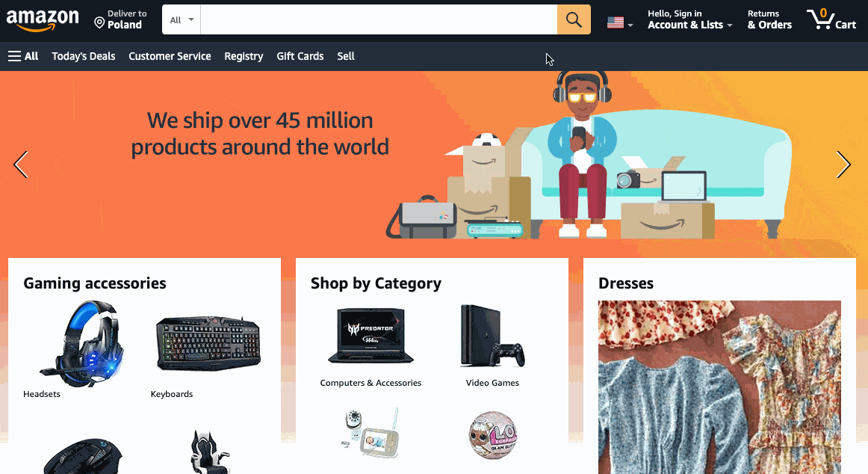Click inside the search text field
The image size is (868, 474).
[379, 20]
